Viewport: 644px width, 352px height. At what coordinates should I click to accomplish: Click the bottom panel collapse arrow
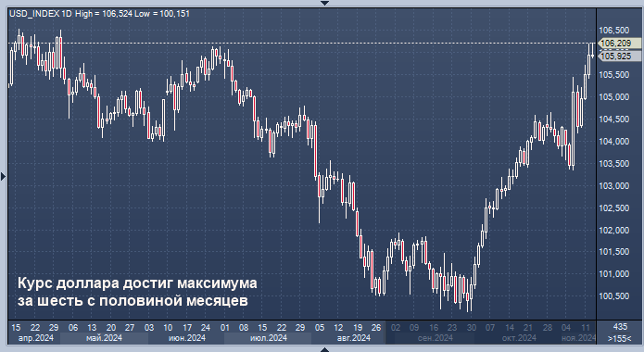(x=325, y=349)
